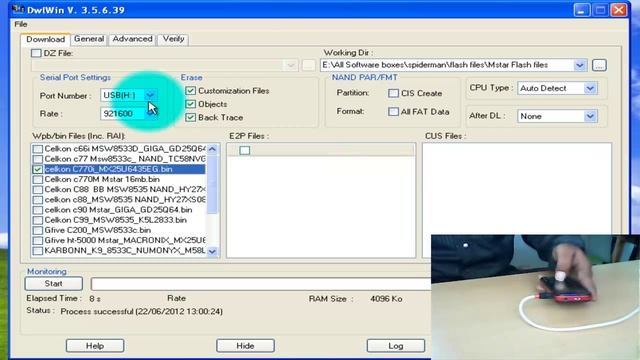Viewport: 640px width, 360px height.
Task: Click the Help button
Action: point(95,346)
